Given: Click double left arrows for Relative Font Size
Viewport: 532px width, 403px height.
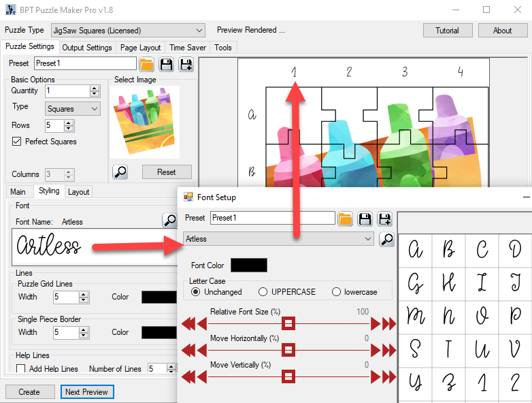Looking at the screenshot, I should 193,324.
